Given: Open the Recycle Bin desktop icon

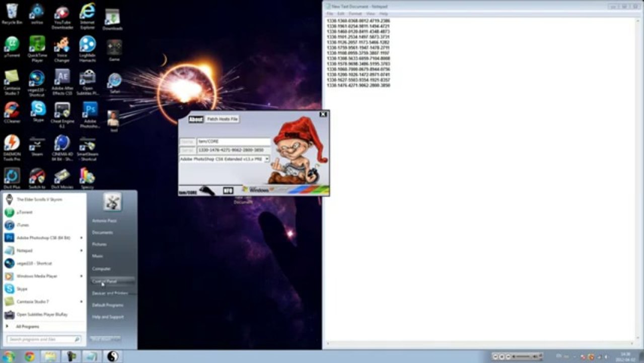Looking at the screenshot, I should click(12, 14).
